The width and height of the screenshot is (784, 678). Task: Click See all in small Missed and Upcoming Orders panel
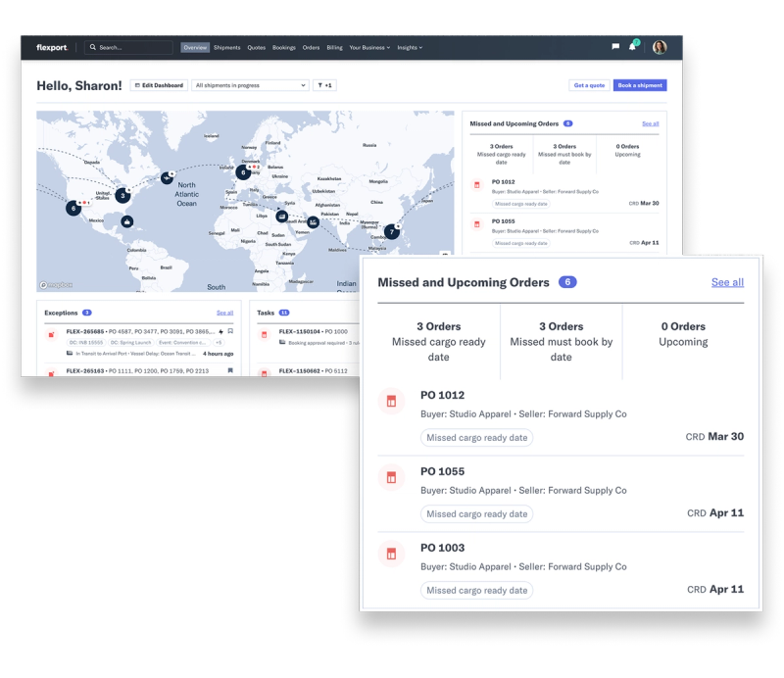[651, 123]
